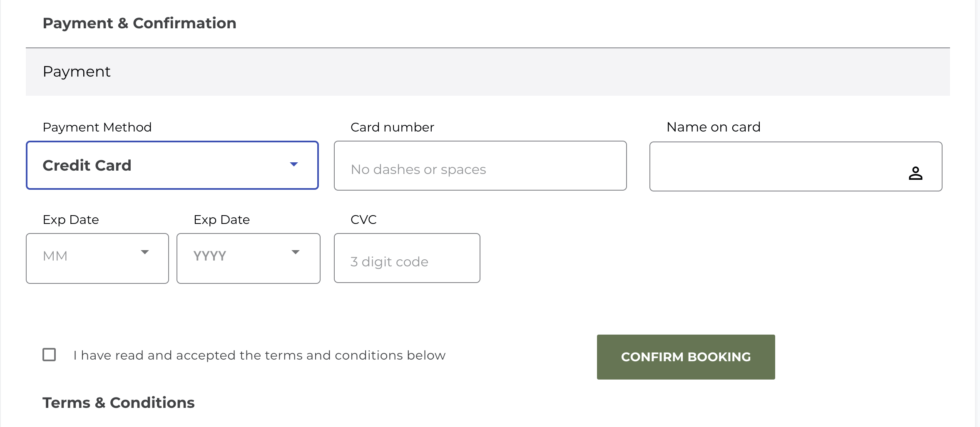Open the Payment Method dropdown arrow
Screen dimensions: 980x427
pyautogui.click(x=294, y=165)
